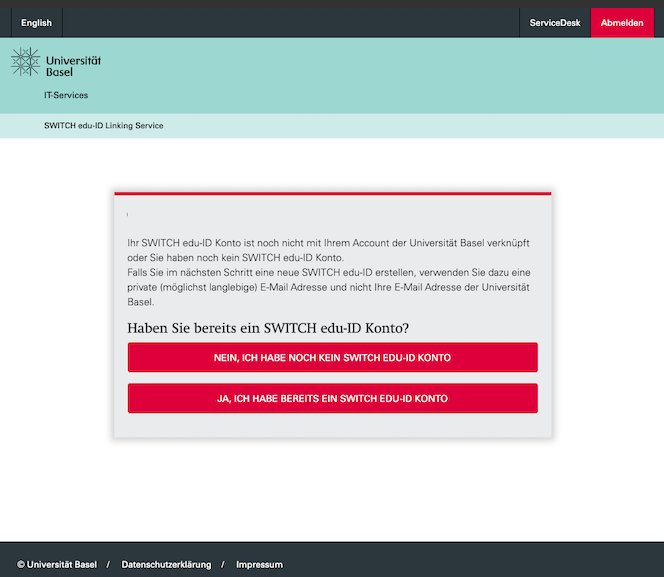Image resolution: width=664 pixels, height=577 pixels.
Task: Open the IT-Services link
Action: 66,95
